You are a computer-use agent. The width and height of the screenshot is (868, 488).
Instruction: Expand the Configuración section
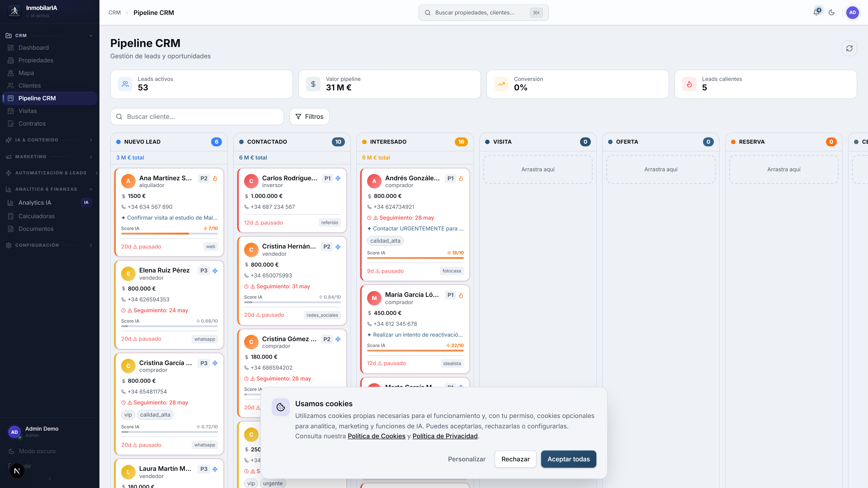[49, 246]
